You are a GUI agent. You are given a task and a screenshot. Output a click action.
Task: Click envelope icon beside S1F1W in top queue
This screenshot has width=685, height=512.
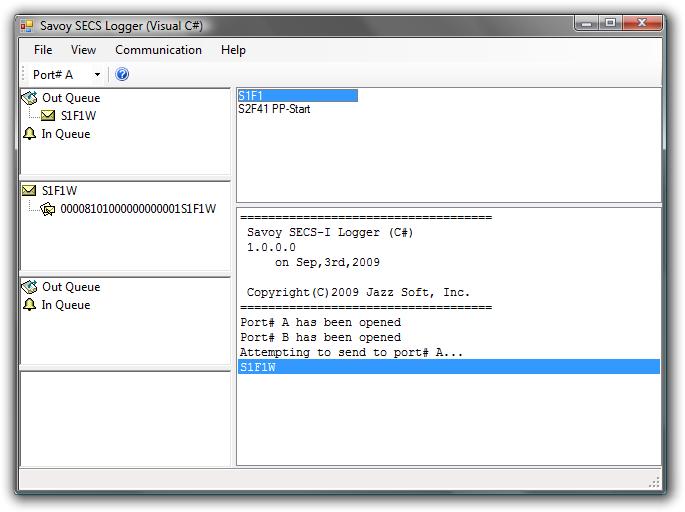(48, 115)
